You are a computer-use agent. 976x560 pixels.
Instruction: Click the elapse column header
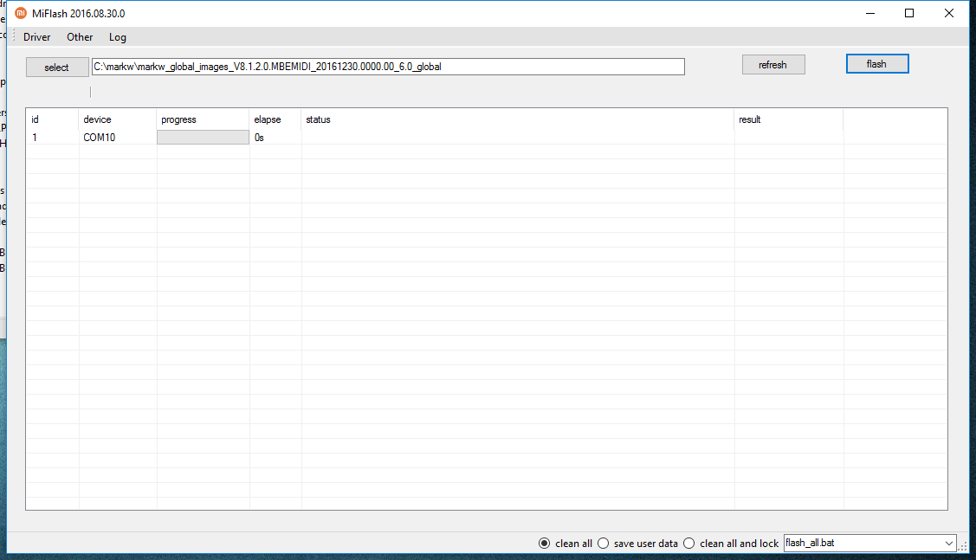click(x=275, y=119)
